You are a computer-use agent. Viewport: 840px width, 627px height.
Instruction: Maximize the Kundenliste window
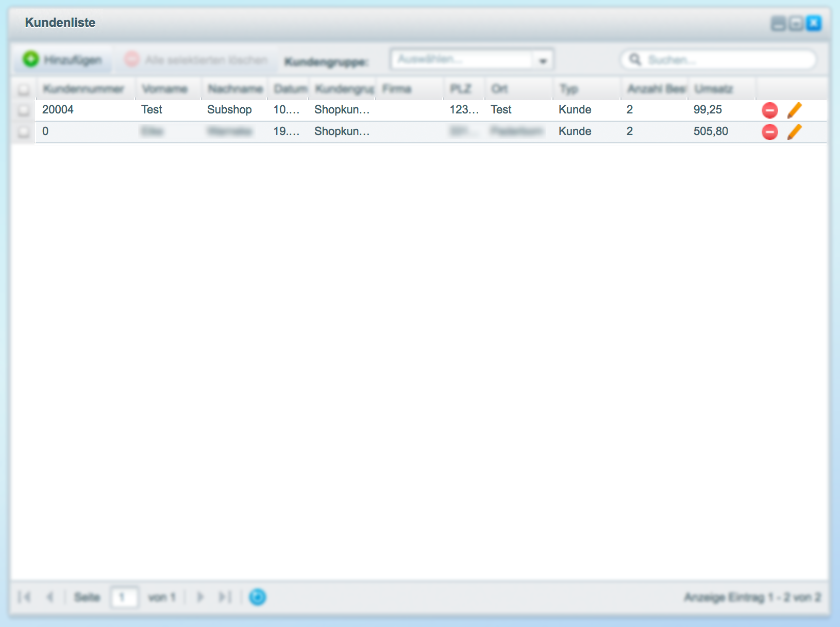796,23
